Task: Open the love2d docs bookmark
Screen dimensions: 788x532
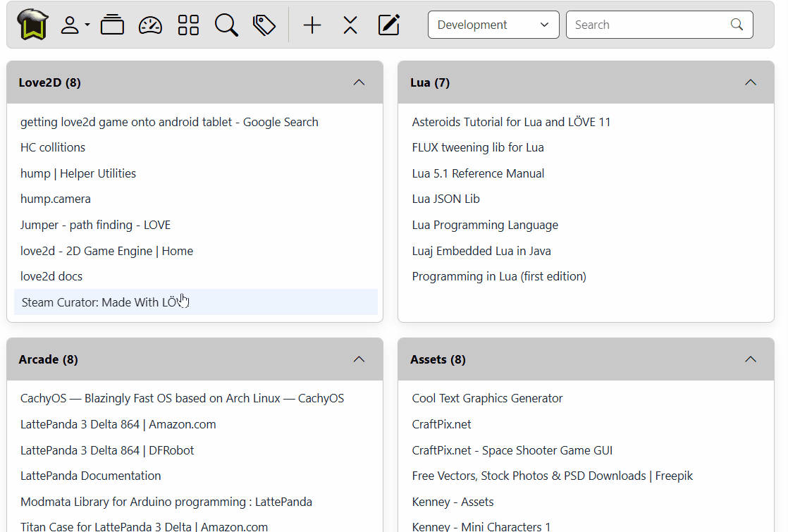Action: (51, 276)
